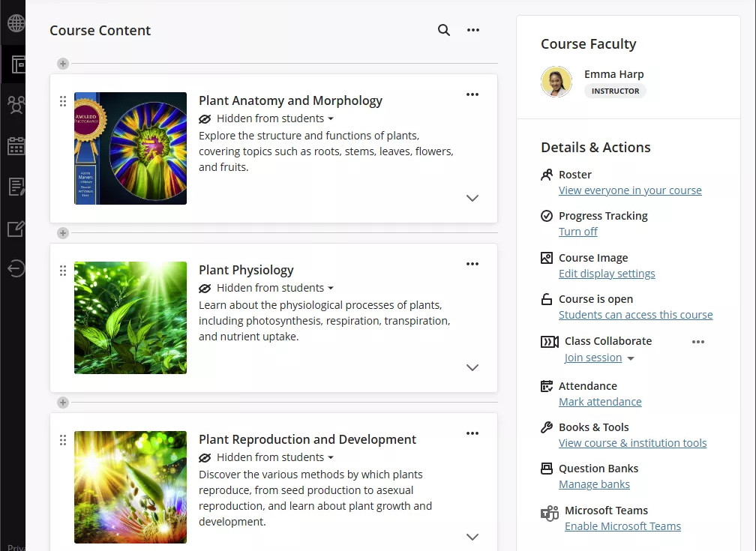Image resolution: width=756 pixels, height=551 pixels.
Task: Open the Plant Physiology card menu
Action: 472,264
